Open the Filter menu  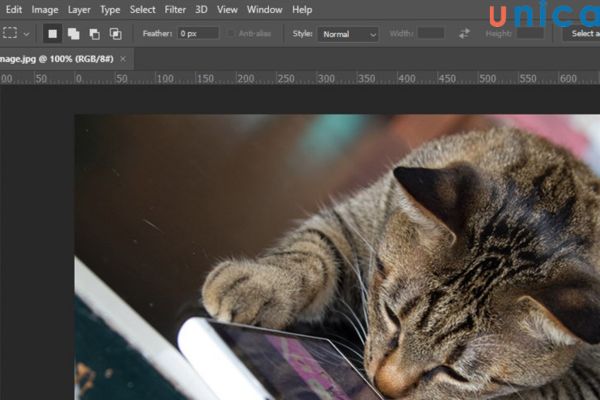click(175, 9)
